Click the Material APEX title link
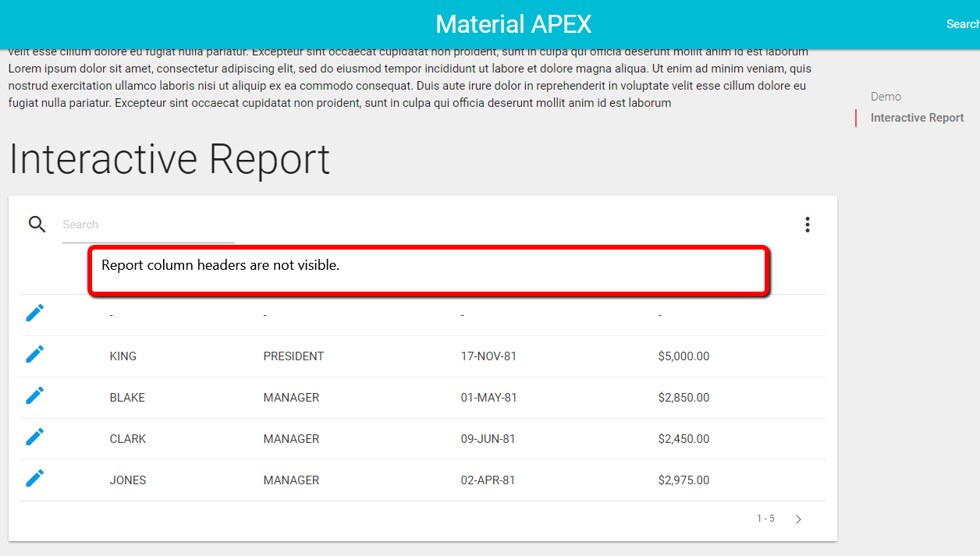This screenshot has height=556, width=980. pyautogui.click(x=513, y=23)
